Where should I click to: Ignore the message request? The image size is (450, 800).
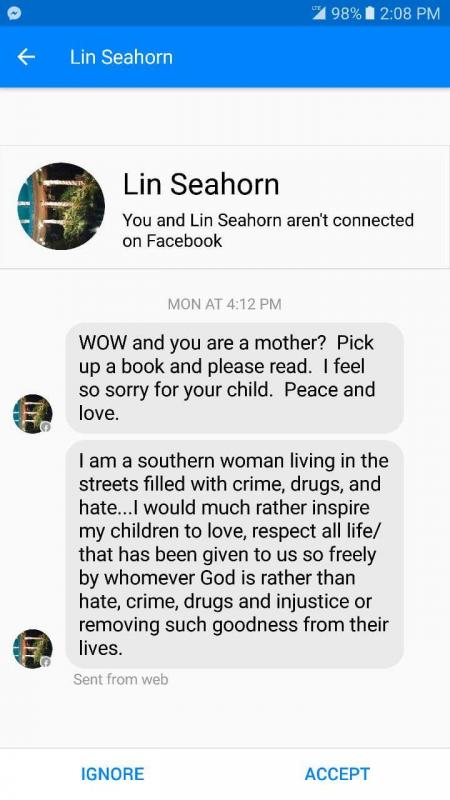(112, 773)
